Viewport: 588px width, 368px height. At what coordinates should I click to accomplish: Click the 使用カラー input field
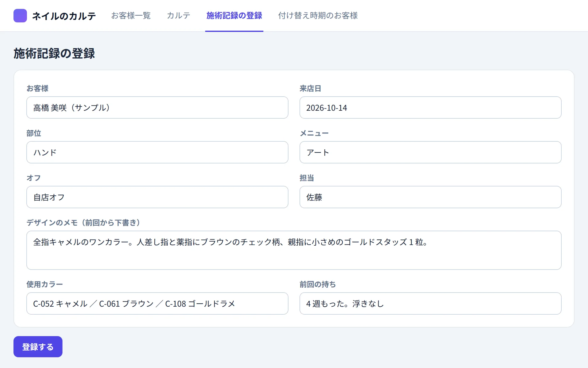[157, 304]
